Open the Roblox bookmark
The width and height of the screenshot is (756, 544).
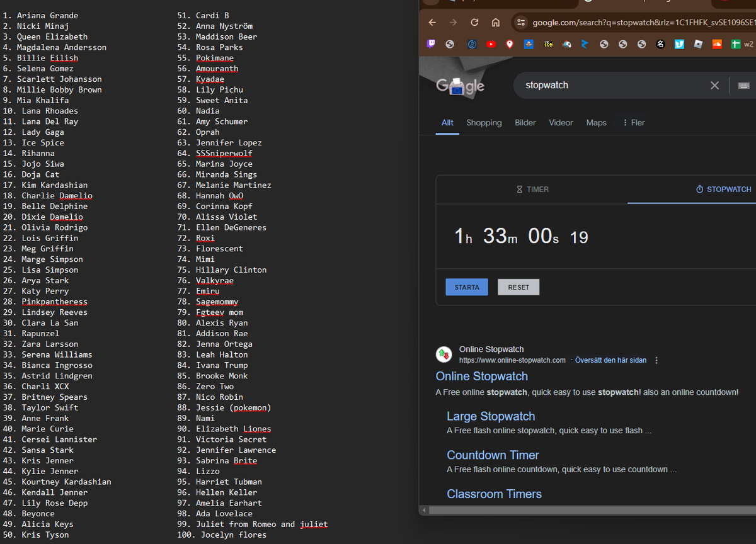click(x=698, y=44)
